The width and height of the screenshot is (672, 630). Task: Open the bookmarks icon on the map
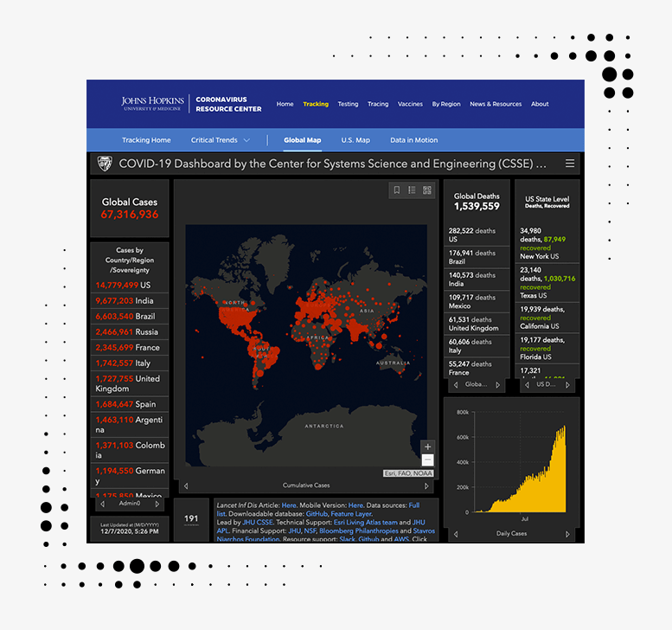(397, 190)
